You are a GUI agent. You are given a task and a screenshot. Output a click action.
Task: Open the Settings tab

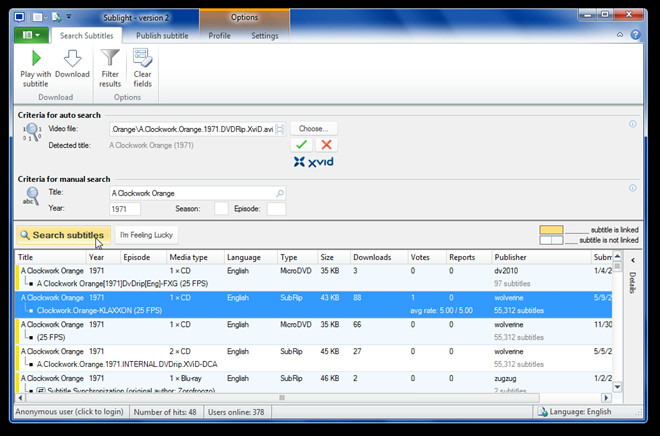[265, 36]
